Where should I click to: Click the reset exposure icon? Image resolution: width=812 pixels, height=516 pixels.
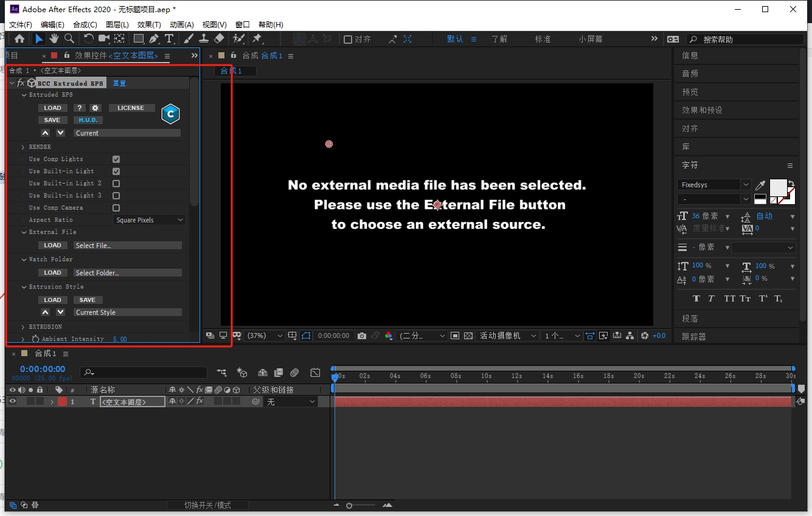point(645,335)
